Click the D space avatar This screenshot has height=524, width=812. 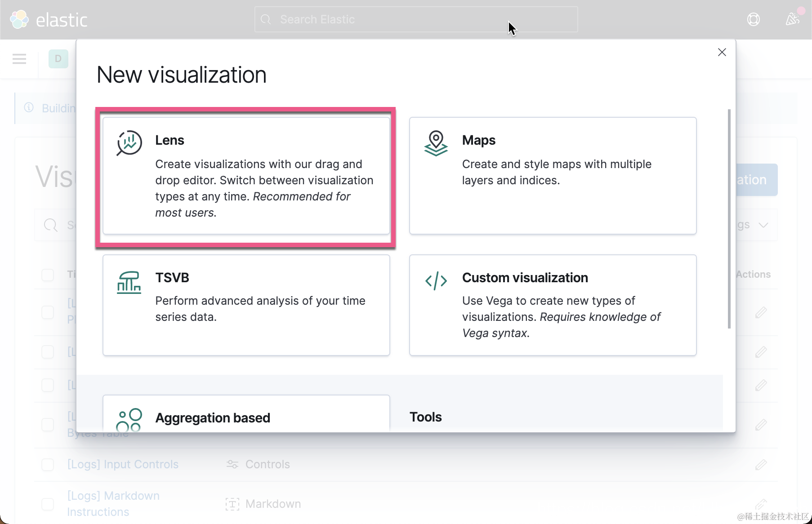pyautogui.click(x=58, y=59)
